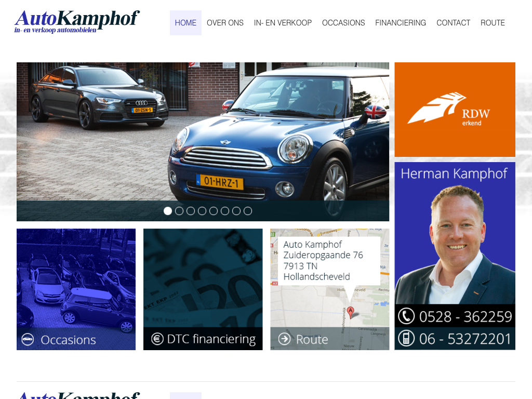This screenshot has width=532, height=399.
Task: Click the mobile phone icon beside 06 - 53272201
Action: click(x=406, y=338)
